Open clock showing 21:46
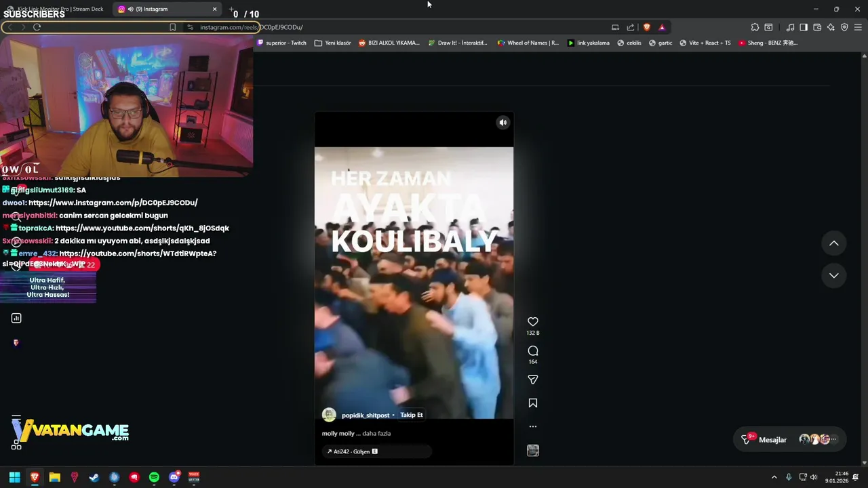This screenshot has height=488, width=868. [837, 477]
